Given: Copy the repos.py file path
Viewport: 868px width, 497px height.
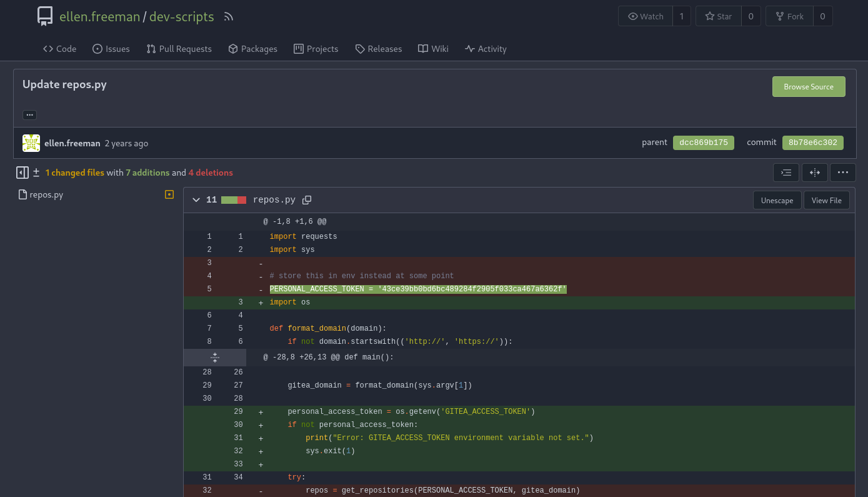Looking at the screenshot, I should point(307,200).
